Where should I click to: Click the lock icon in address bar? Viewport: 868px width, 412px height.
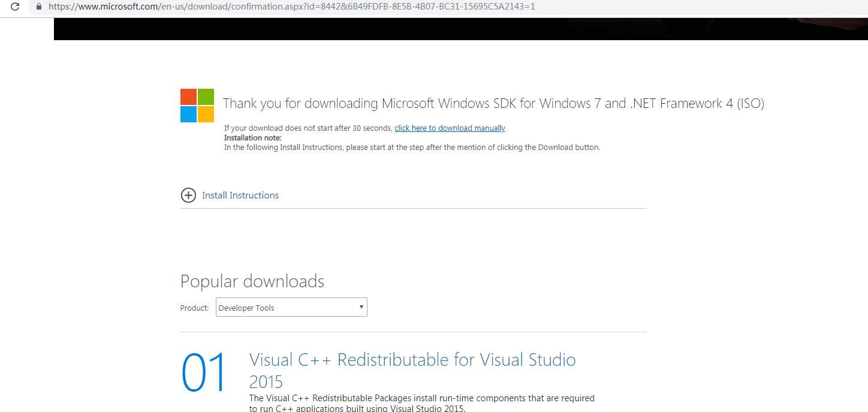(x=39, y=7)
